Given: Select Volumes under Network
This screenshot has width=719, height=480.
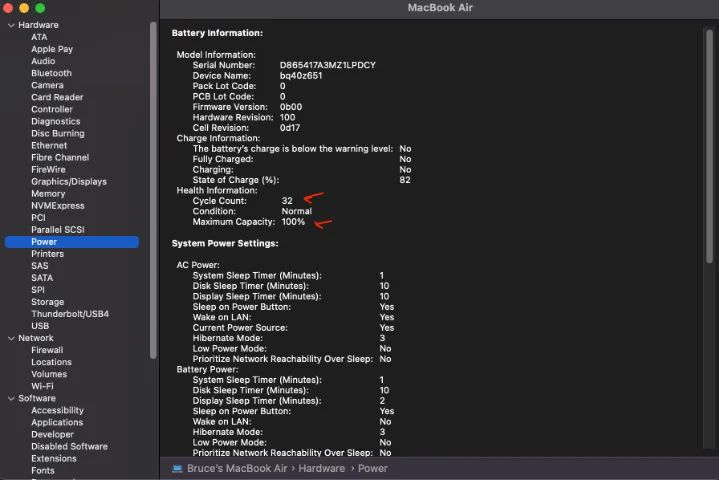Looking at the screenshot, I should pyautogui.click(x=49, y=374).
